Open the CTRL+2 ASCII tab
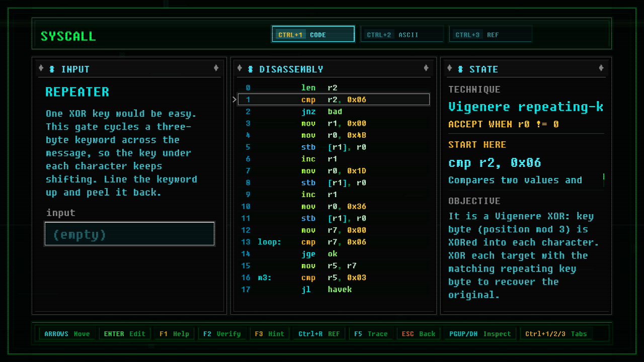Screen dimensions: 644x362 (402, 34)
